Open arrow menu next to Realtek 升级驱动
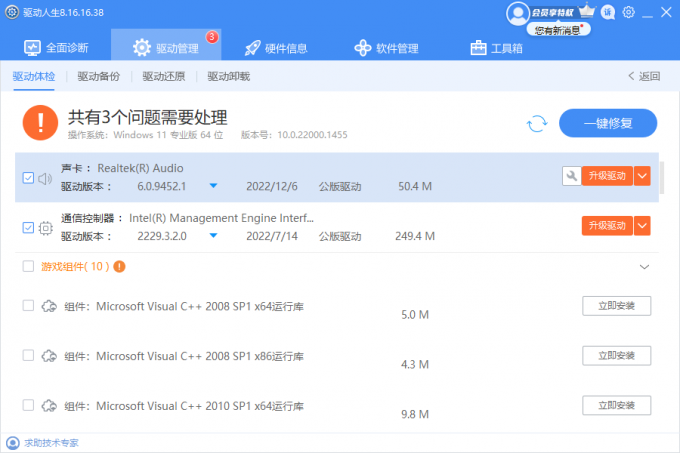This screenshot has height=453, width=680. 642,176
